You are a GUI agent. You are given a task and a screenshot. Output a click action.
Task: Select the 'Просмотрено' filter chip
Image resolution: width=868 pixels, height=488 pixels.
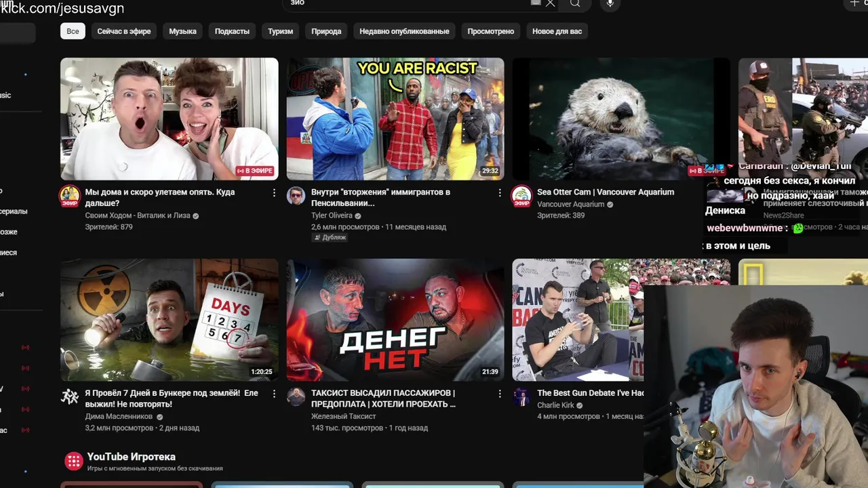491,31
